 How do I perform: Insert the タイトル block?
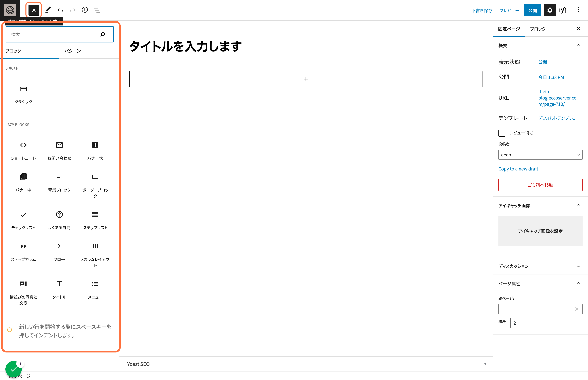click(x=59, y=290)
